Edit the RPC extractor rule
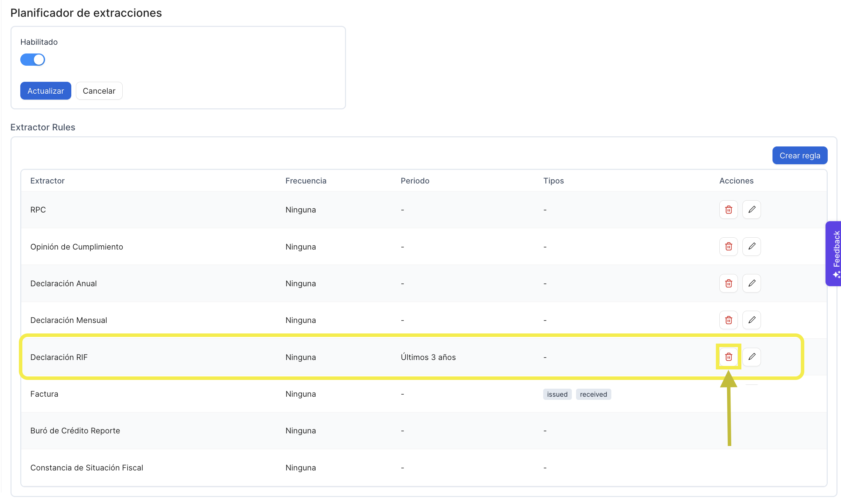This screenshot has height=504, width=841. pos(752,210)
